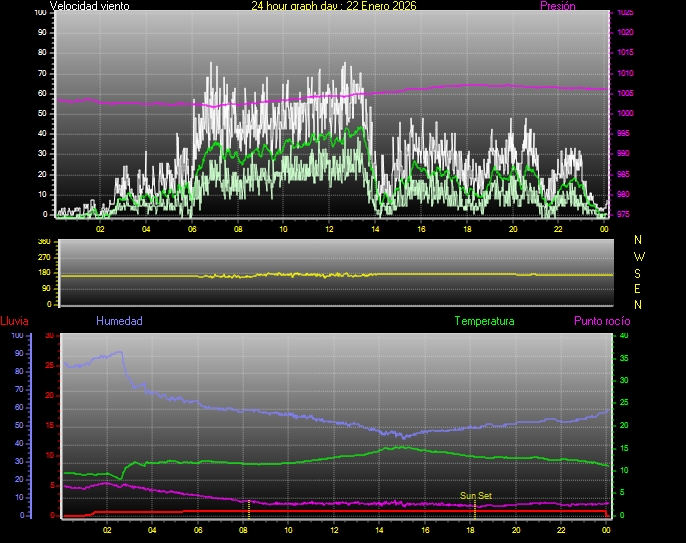Click the W compass direction letter

[x=639, y=256]
